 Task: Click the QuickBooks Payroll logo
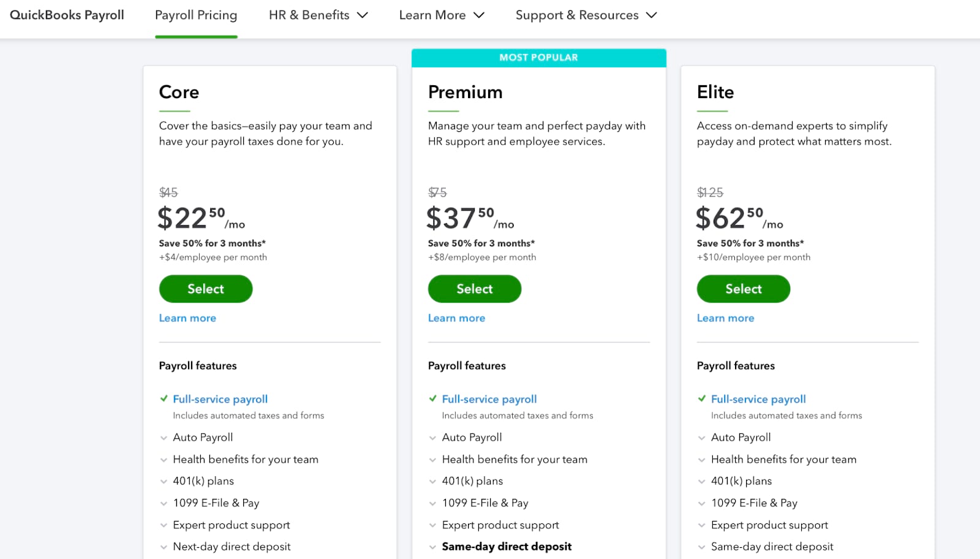(x=67, y=15)
